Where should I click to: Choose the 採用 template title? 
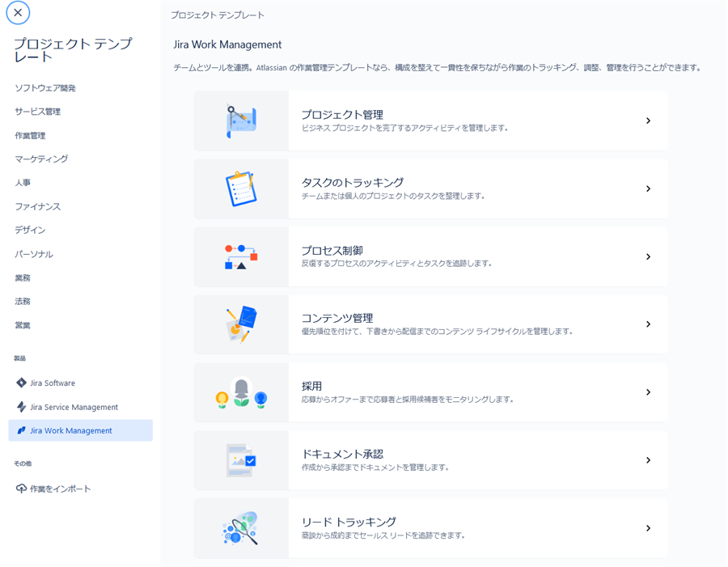coord(311,386)
